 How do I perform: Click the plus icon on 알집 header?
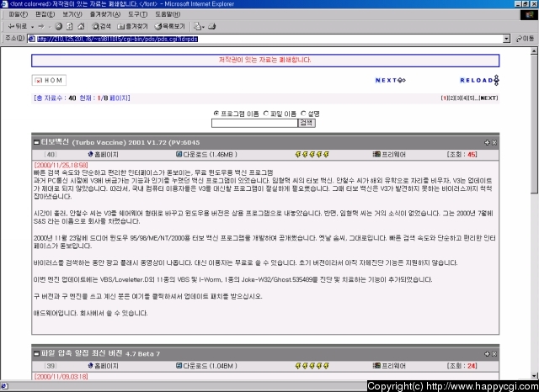(x=487, y=354)
